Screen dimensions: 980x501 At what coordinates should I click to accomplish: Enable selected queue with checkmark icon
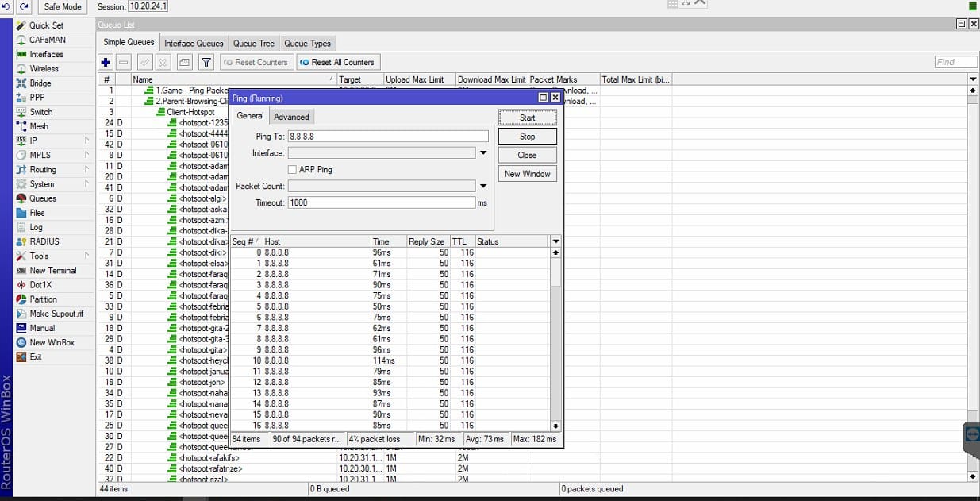[144, 62]
